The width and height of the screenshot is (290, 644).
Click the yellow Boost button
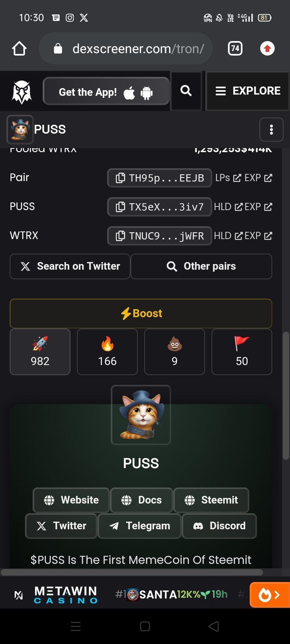pos(141,314)
